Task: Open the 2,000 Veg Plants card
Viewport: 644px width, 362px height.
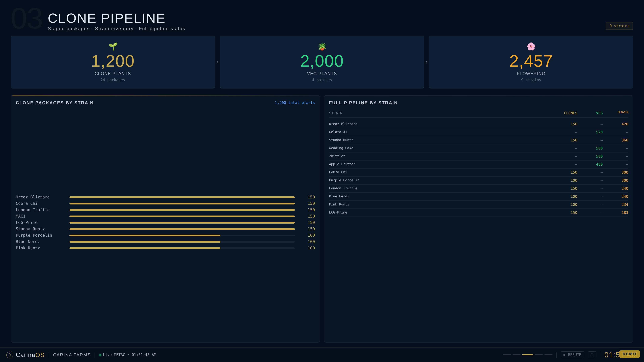Action: point(322,62)
